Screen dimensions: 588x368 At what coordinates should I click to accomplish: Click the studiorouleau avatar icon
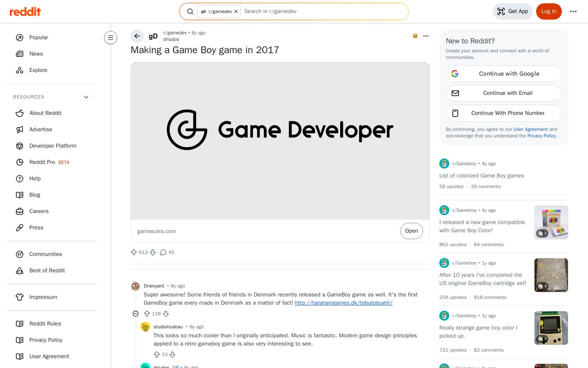pyautogui.click(x=145, y=327)
